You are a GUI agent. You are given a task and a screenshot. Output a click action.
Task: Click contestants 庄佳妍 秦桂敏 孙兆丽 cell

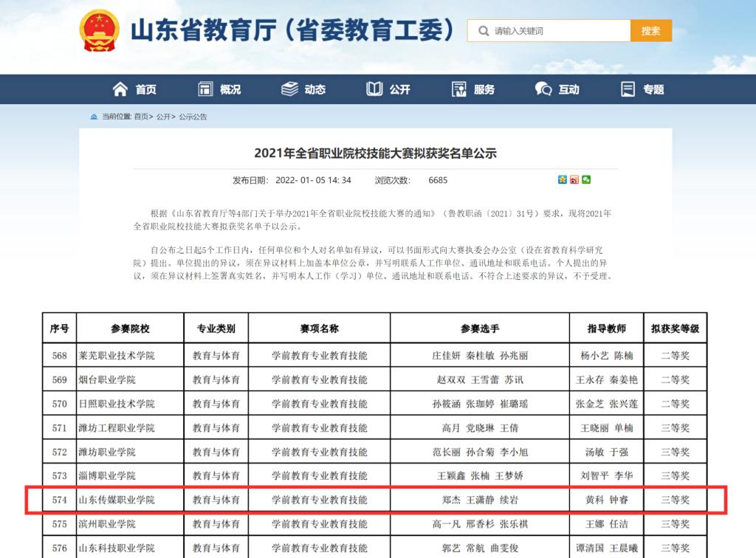[480, 356]
